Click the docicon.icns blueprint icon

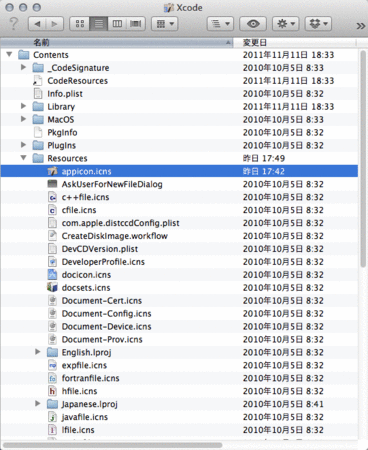[52, 275]
